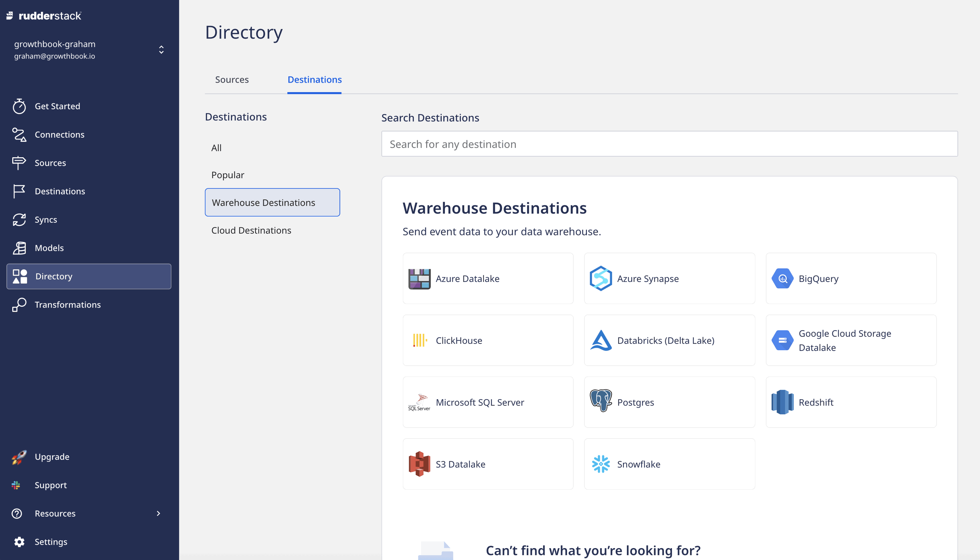
Task: Switch to the Sources tab
Action: point(232,79)
